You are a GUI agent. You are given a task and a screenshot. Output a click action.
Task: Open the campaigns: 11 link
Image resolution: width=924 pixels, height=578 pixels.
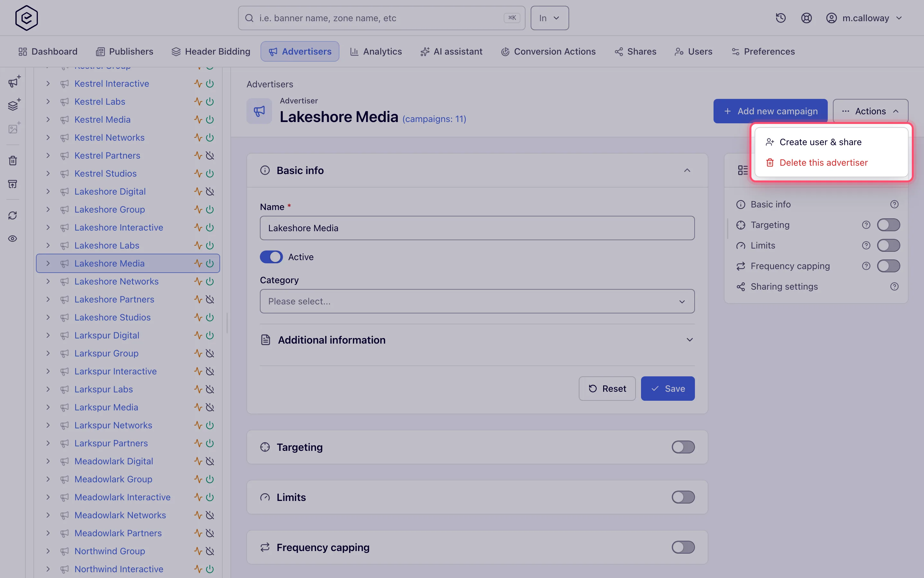point(434,119)
